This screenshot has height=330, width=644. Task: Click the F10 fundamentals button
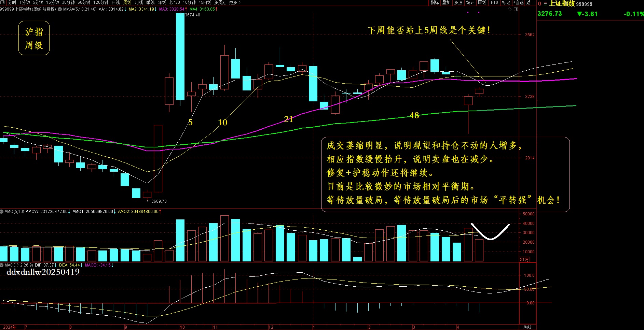click(494, 2)
